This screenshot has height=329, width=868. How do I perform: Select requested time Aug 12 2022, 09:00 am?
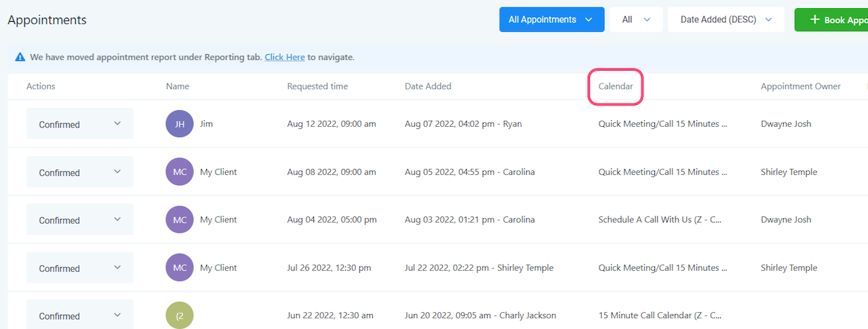pyautogui.click(x=332, y=124)
